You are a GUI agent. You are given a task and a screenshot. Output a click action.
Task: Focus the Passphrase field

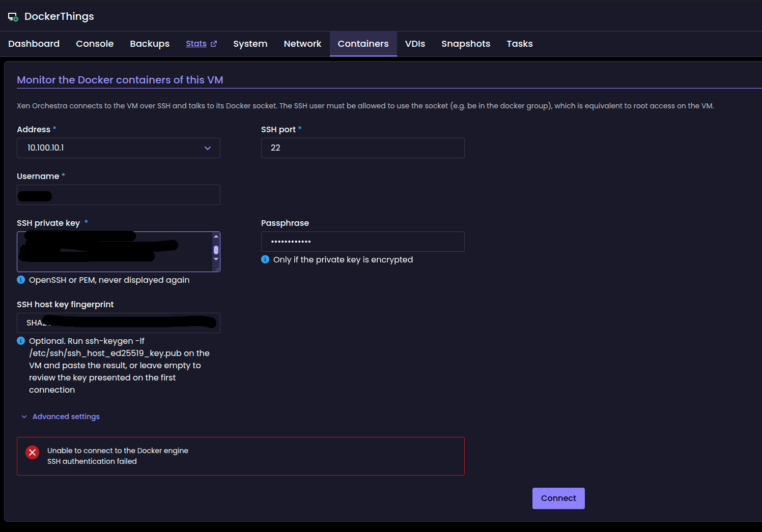pos(363,242)
